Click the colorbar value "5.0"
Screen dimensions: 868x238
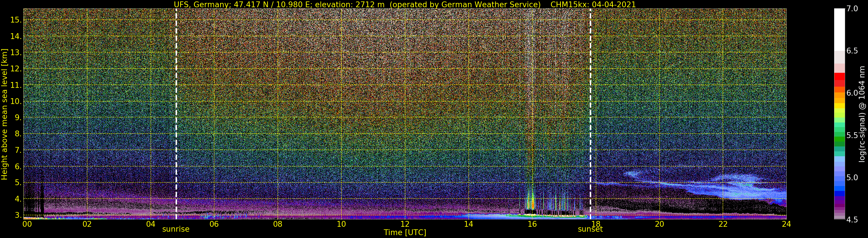click(x=852, y=177)
